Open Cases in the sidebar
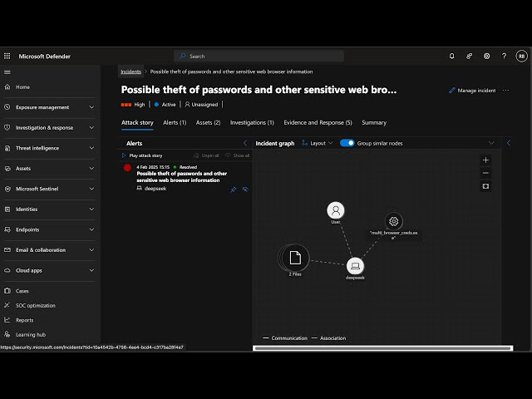This screenshot has height=399, width=532. click(22, 291)
